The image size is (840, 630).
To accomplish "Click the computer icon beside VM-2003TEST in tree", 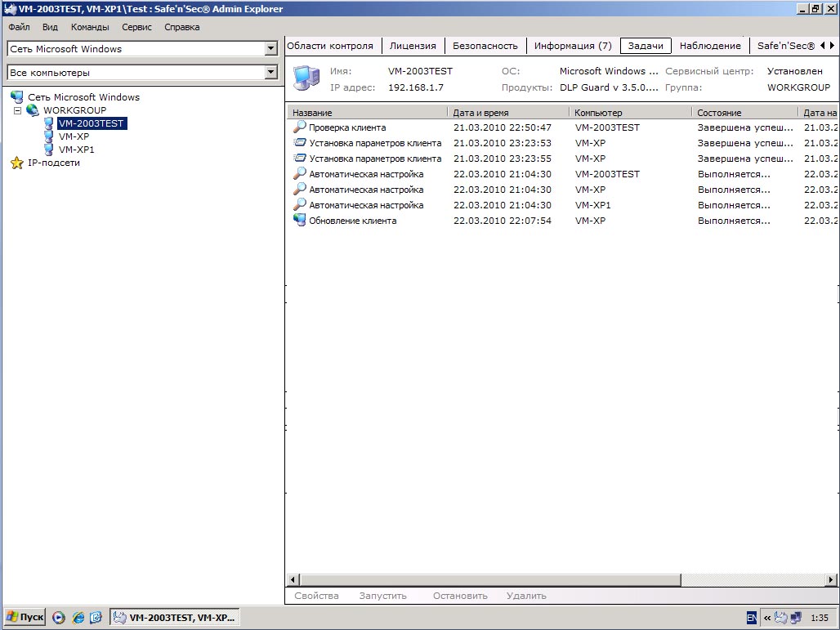I will click(49, 123).
